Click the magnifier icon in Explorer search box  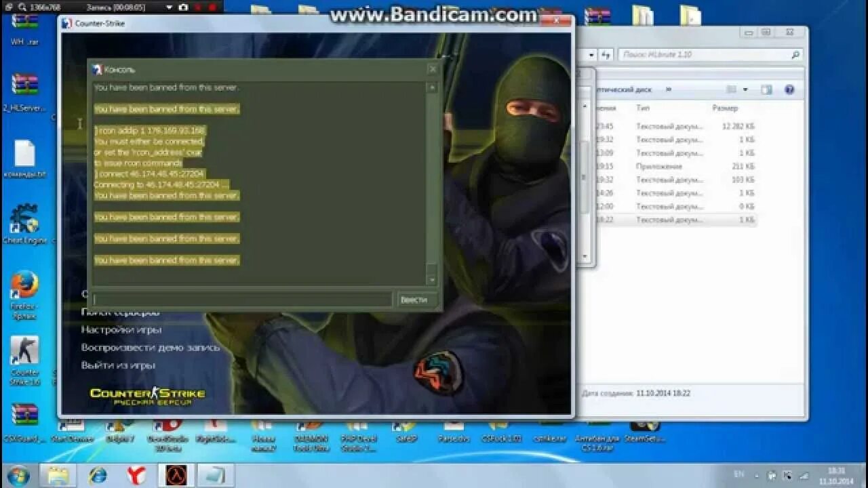click(x=796, y=54)
